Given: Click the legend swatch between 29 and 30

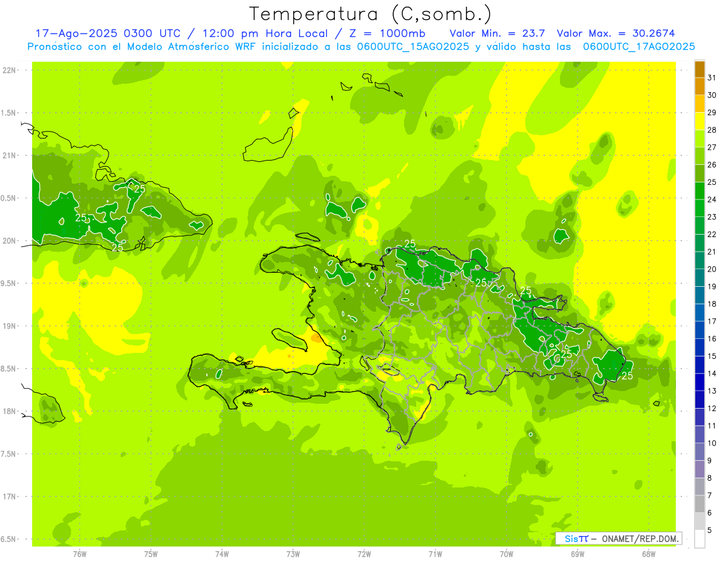Looking at the screenshot, I should tap(699, 104).
